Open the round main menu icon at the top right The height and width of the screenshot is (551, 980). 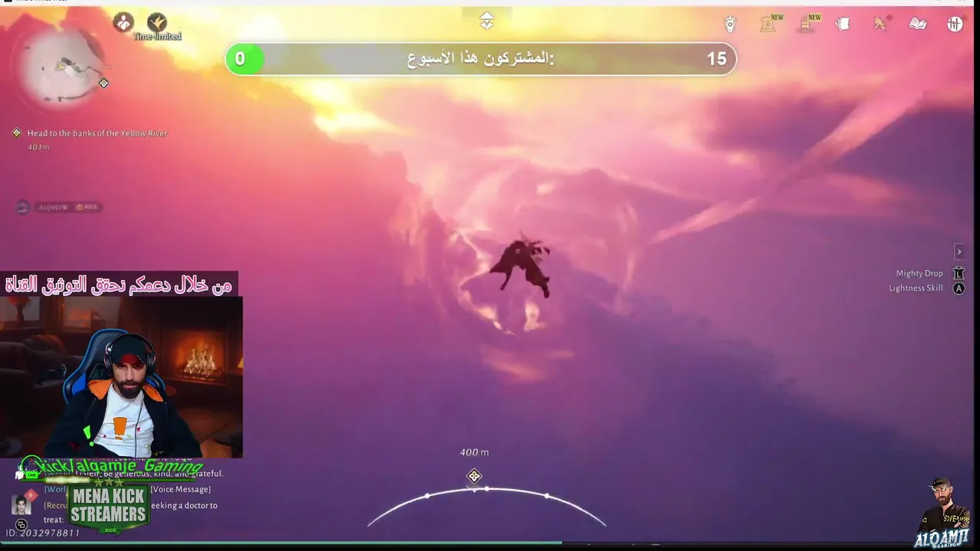click(955, 24)
